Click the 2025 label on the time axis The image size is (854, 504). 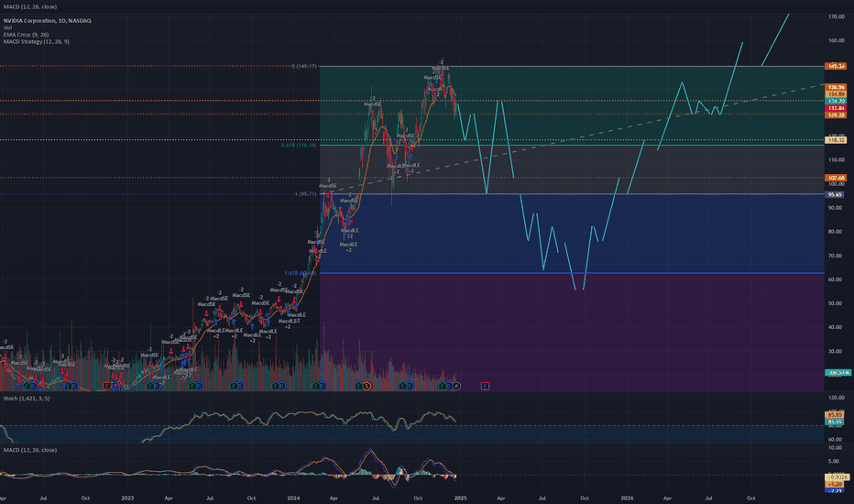pos(460,498)
